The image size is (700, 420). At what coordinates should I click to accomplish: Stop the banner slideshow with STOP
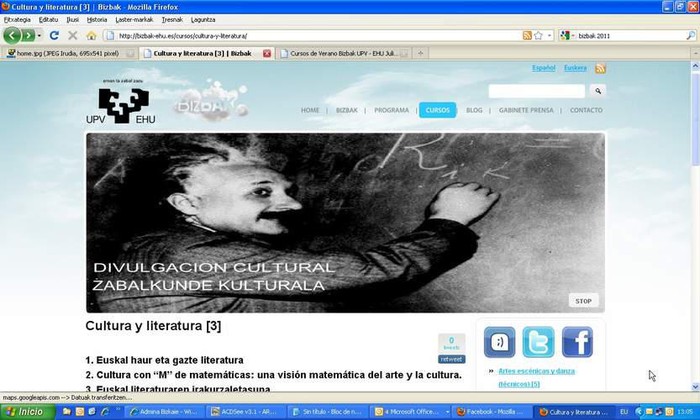pos(583,301)
